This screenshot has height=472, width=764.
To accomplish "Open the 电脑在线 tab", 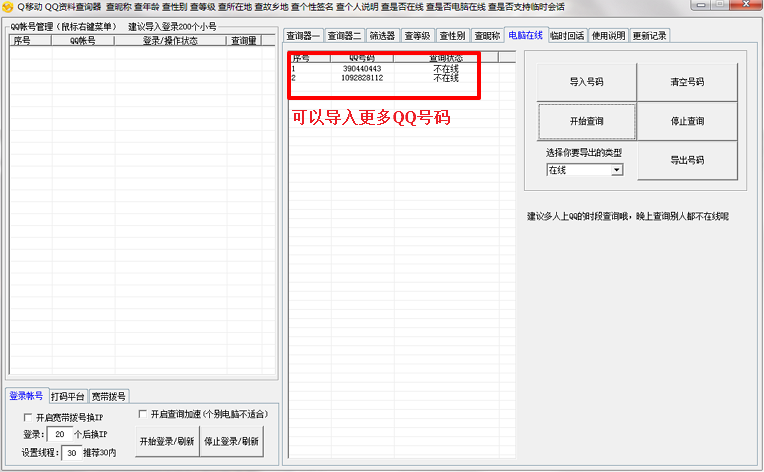I will pos(526,35).
